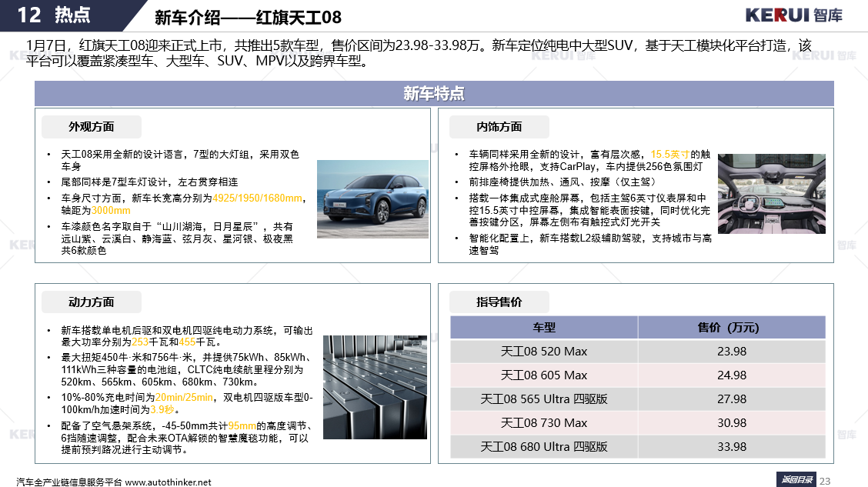Viewport: 868px width, 487px height.
Task: Click highlighted 15.5英寸 screen size text
Action: 669,155
